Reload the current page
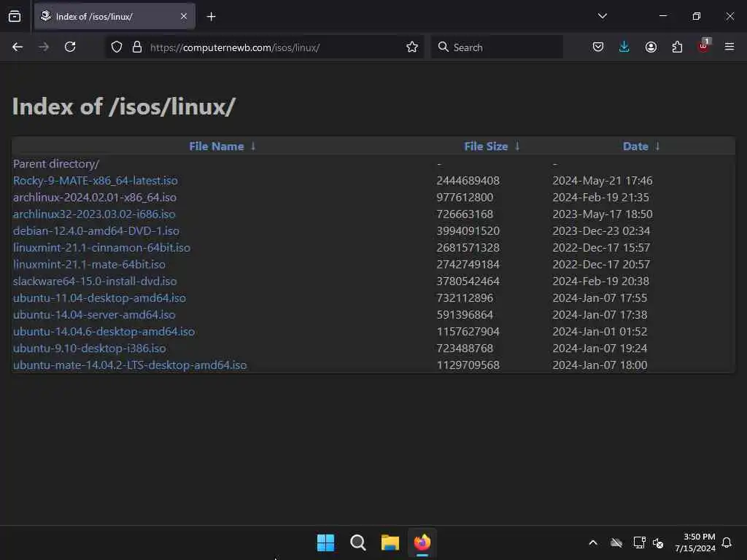This screenshot has width=747, height=560. [70, 47]
